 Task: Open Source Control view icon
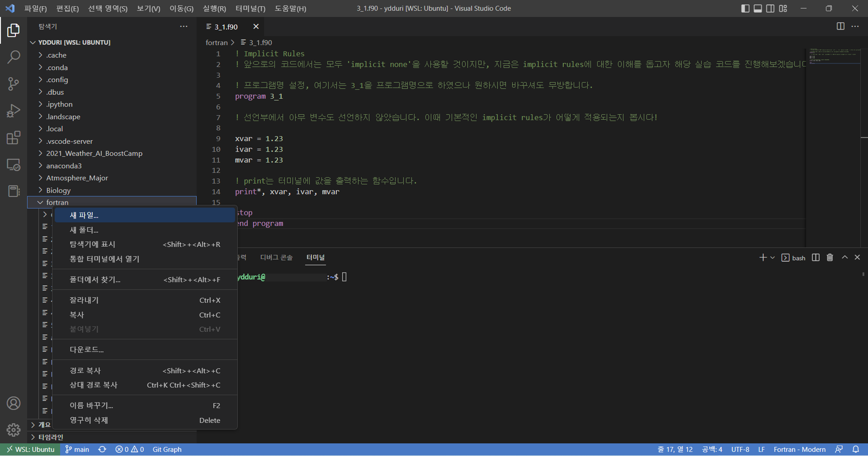(x=13, y=84)
